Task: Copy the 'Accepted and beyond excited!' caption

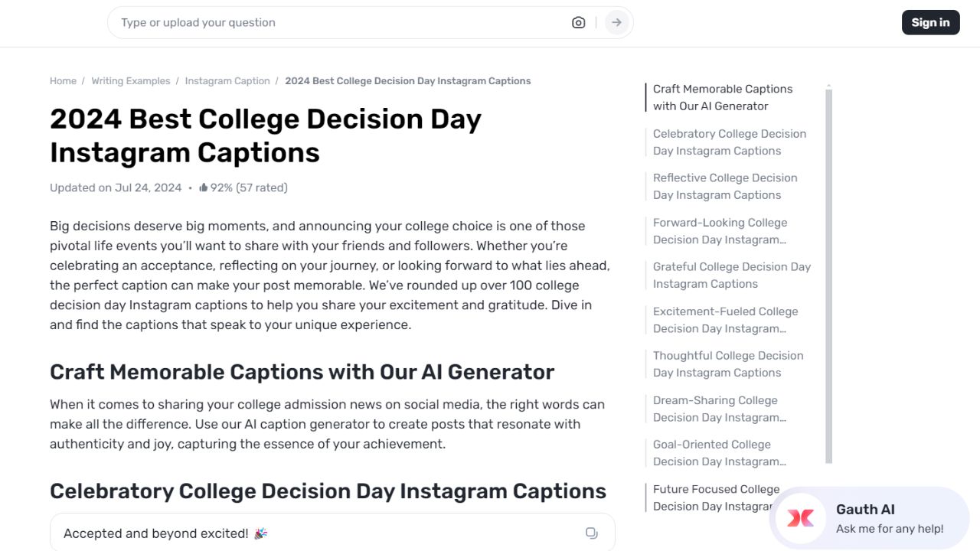Action: click(x=591, y=533)
